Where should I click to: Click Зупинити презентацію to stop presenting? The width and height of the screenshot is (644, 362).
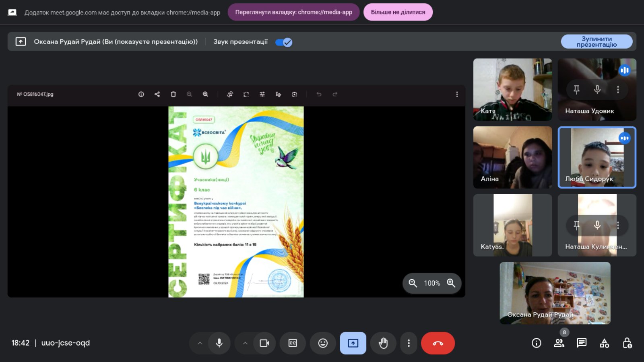click(x=597, y=41)
